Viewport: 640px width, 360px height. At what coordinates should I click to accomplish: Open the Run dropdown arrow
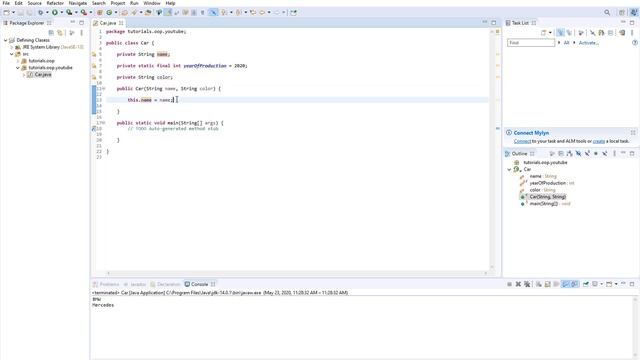point(62,13)
